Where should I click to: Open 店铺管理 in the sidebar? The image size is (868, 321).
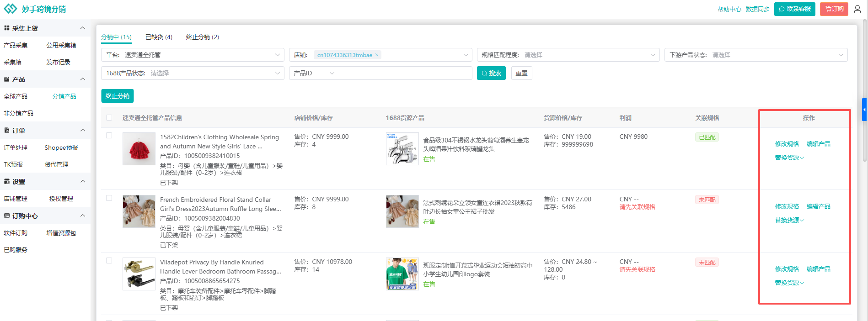tap(16, 199)
